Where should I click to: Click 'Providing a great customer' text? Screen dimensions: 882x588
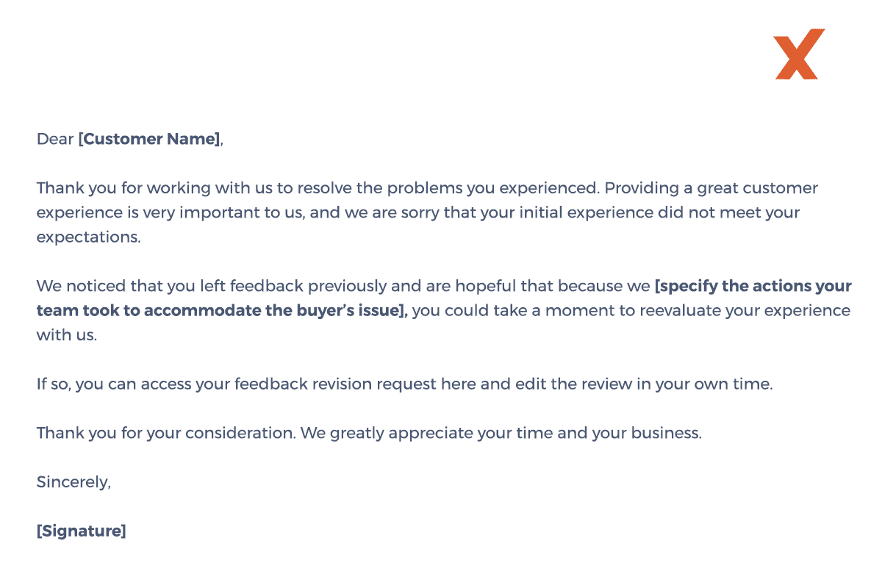(x=711, y=188)
